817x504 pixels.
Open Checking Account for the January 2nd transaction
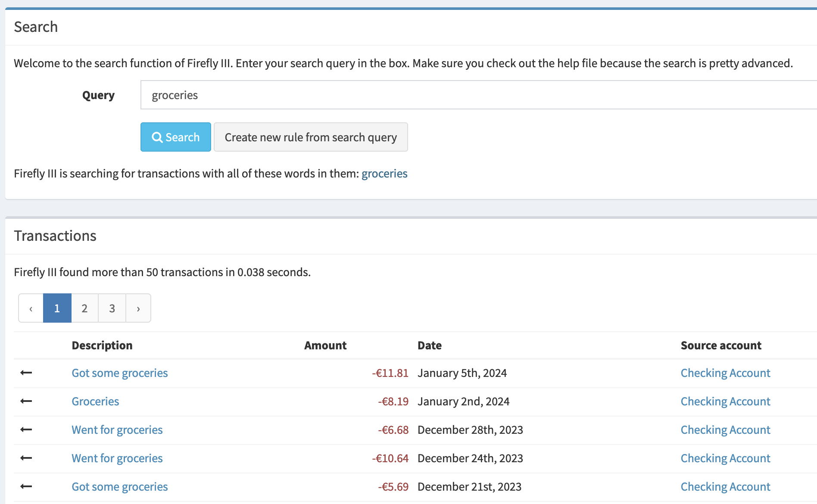pyautogui.click(x=725, y=401)
